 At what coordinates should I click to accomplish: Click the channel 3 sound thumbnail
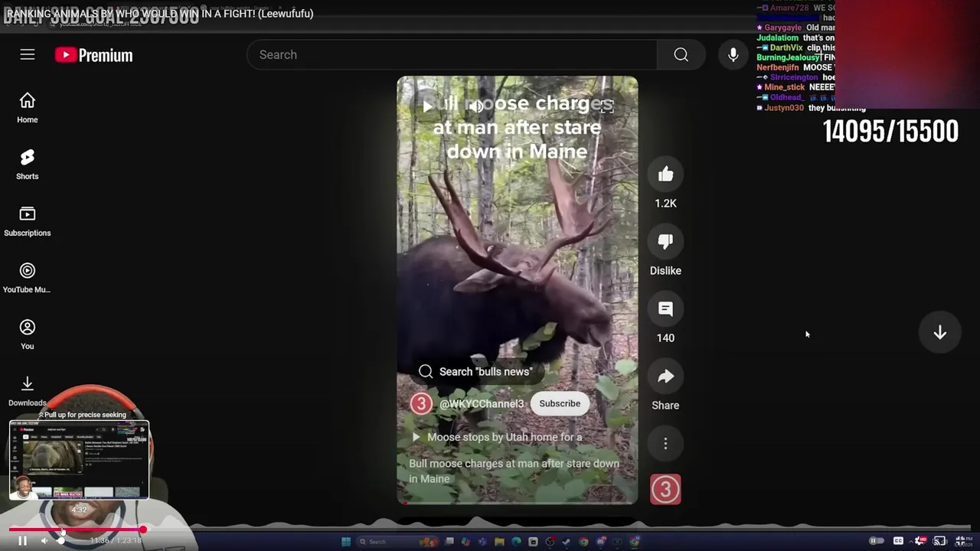[665, 490]
